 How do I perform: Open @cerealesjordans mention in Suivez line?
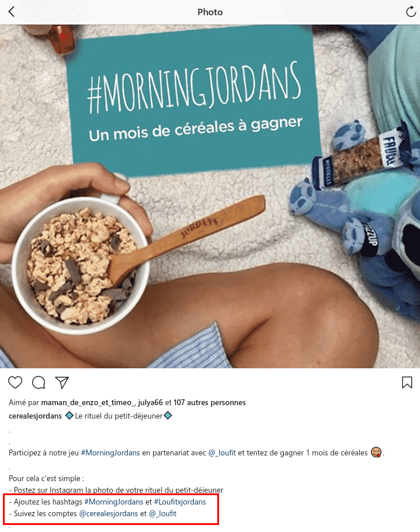click(x=109, y=514)
